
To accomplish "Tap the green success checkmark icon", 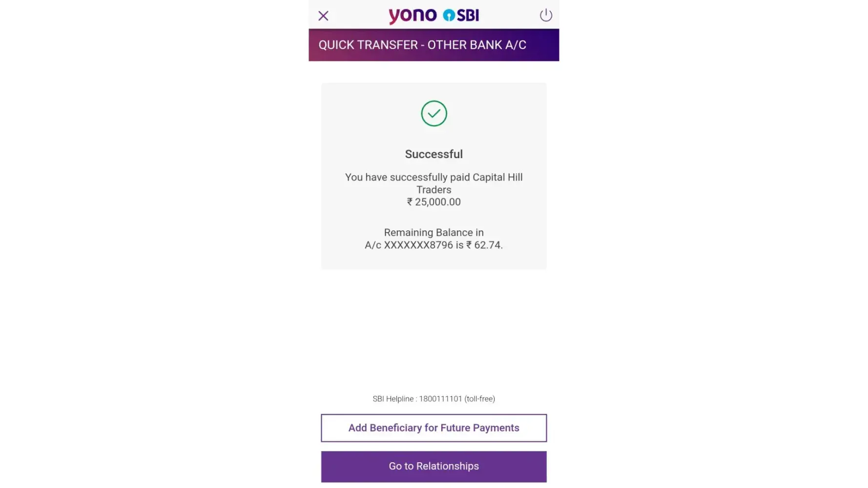I will click(434, 114).
